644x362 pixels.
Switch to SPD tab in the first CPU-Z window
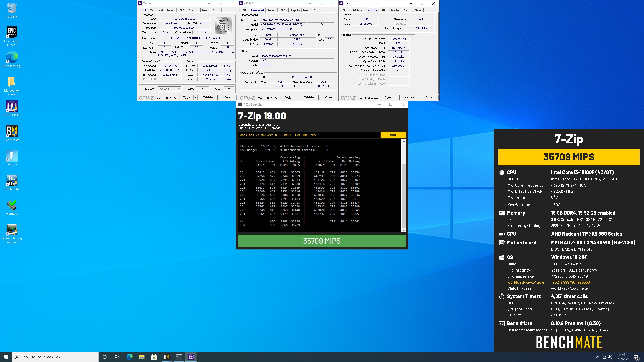point(182,10)
